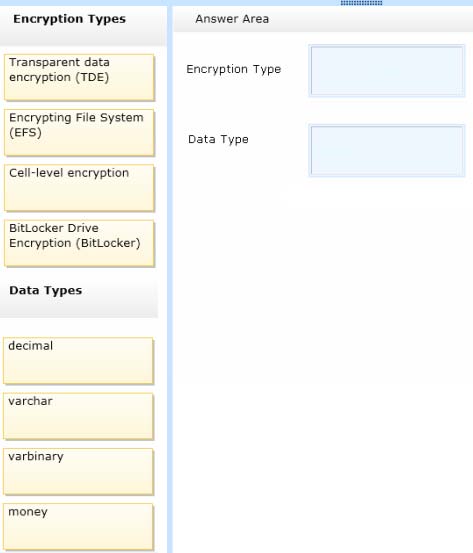473x553 pixels.
Task: Click the Answer Area header
Action: click(232, 19)
